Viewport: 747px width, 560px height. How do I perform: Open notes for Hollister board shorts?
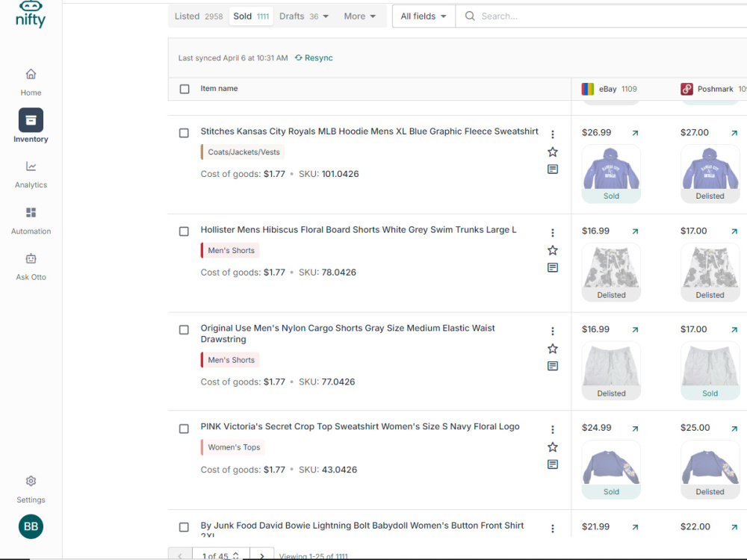(553, 267)
